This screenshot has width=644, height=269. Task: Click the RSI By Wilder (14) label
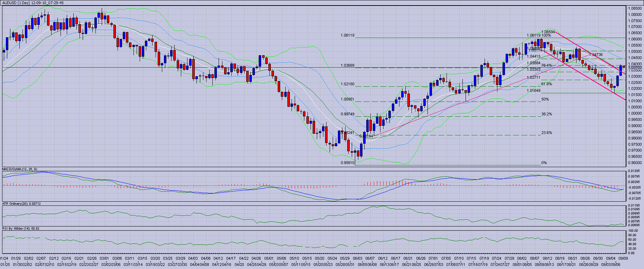pos(21,229)
